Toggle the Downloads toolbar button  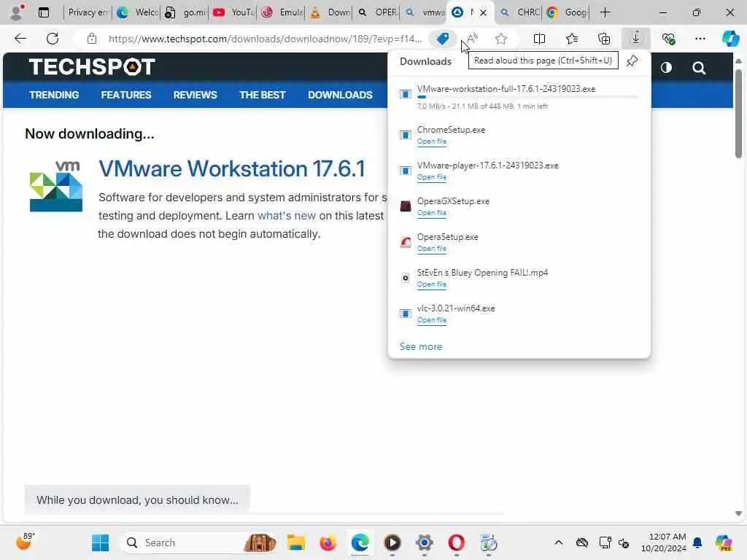(636, 39)
